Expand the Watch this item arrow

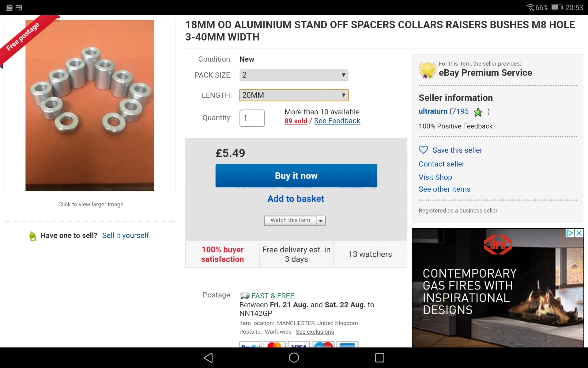pos(321,221)
